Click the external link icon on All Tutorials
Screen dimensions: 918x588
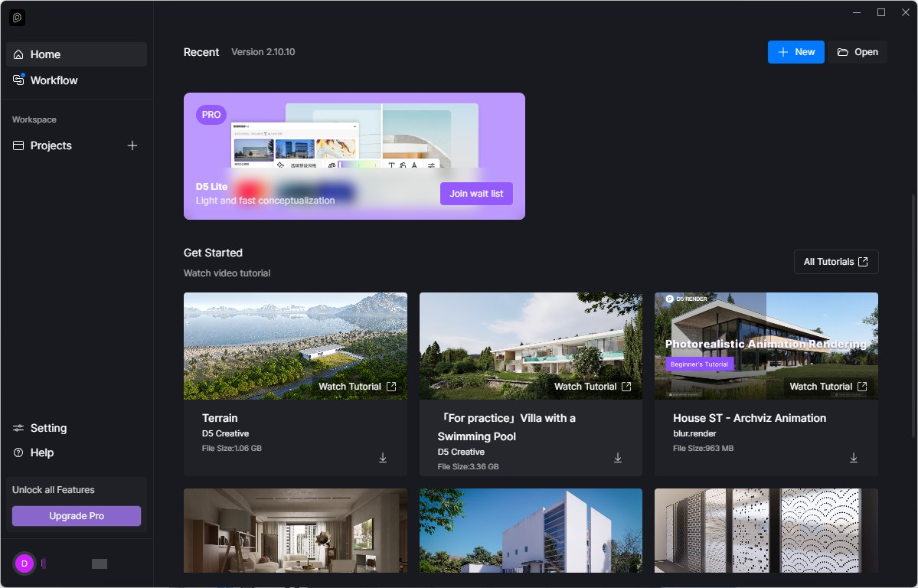[x=863, y=262]
